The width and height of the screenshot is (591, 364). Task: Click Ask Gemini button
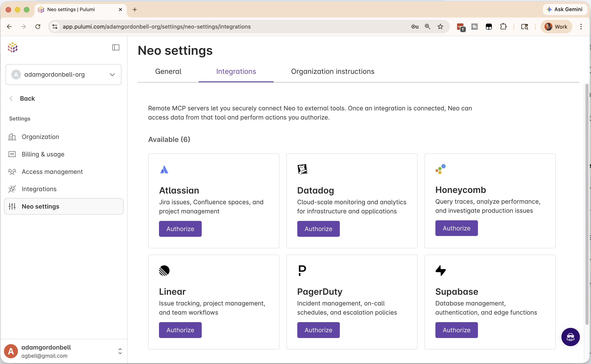[565, 9]
